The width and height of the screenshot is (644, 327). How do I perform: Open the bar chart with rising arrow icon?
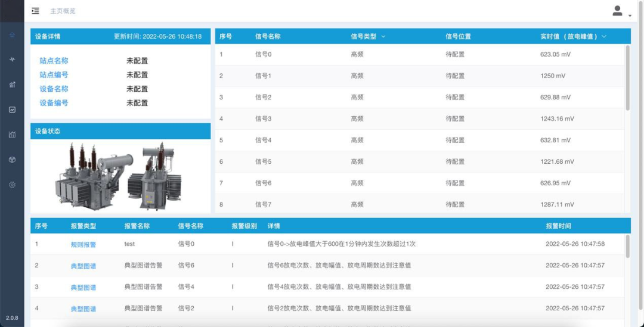[x=12, y=85]
